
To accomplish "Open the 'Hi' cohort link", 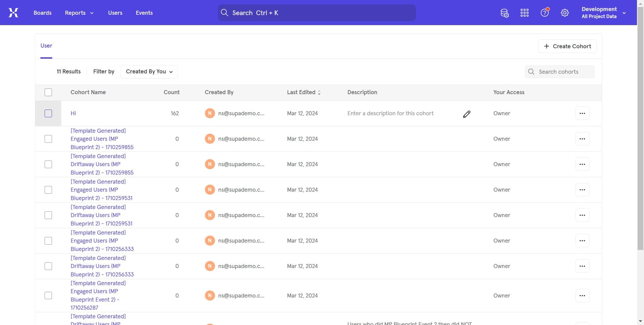I will [73, 113].
